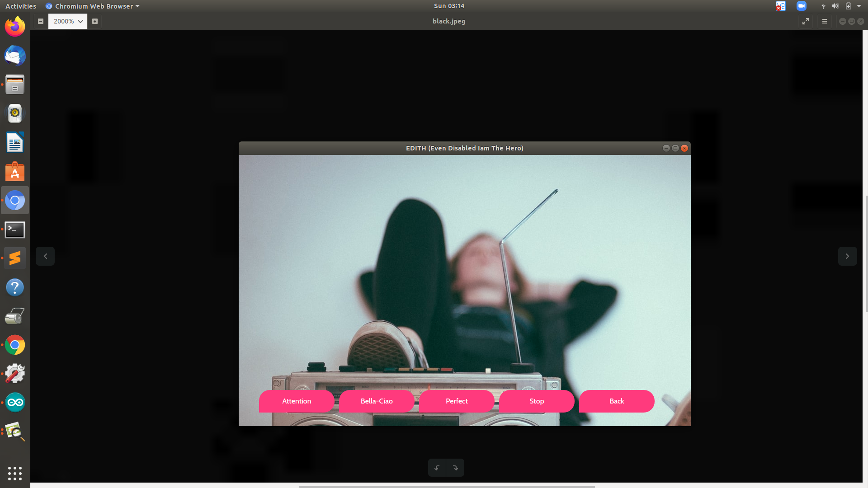Launch the Arduino IDE from the dock
The image size is (868, 488).
[x=15, y=402]
